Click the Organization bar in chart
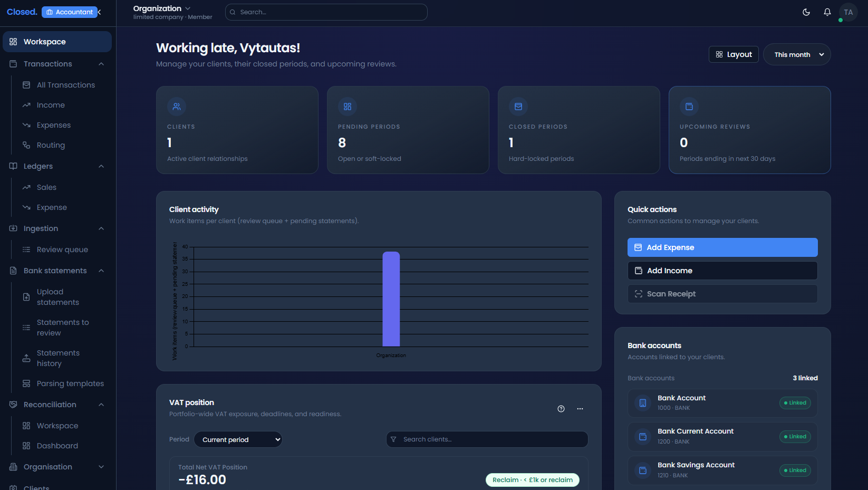The width and height of the screenshot is (868, 490). (391, 299)
